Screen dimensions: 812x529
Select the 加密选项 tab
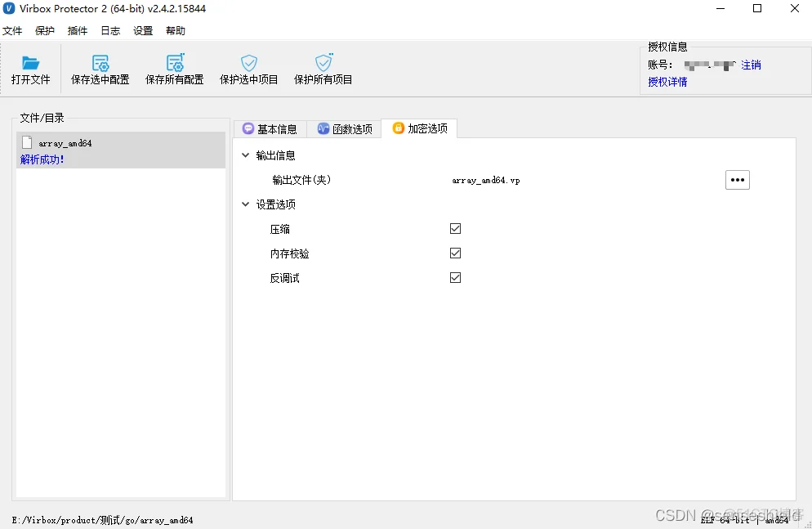click(x=419, y=128)
